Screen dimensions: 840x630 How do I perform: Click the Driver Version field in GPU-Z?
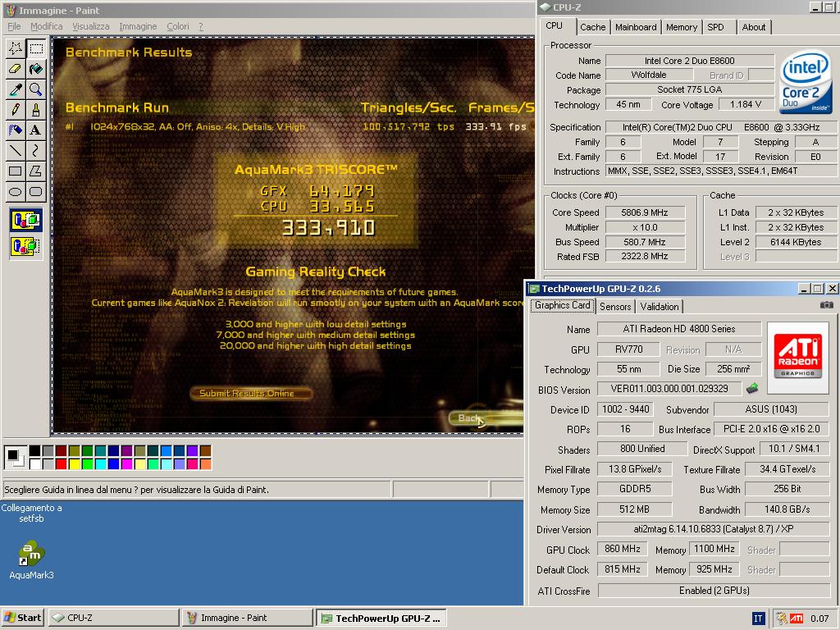(x=714, y=529)
